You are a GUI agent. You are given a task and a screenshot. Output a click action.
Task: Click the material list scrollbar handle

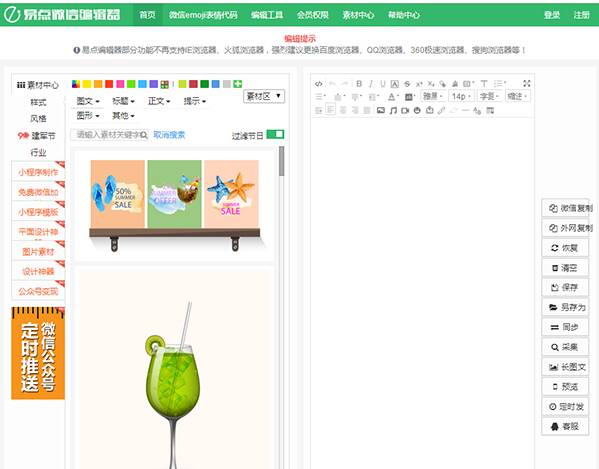tap(282, 161)
